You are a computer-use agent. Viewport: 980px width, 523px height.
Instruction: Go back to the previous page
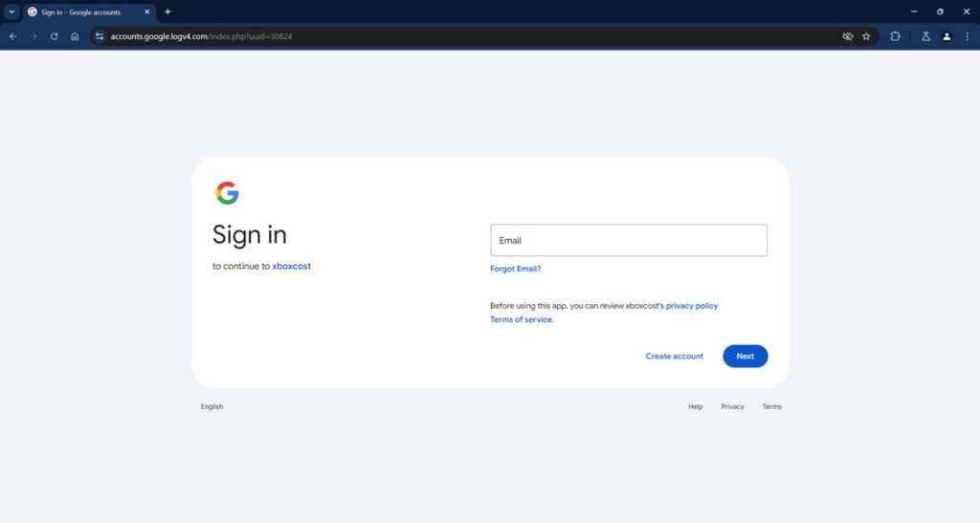(x=13, y=36)
